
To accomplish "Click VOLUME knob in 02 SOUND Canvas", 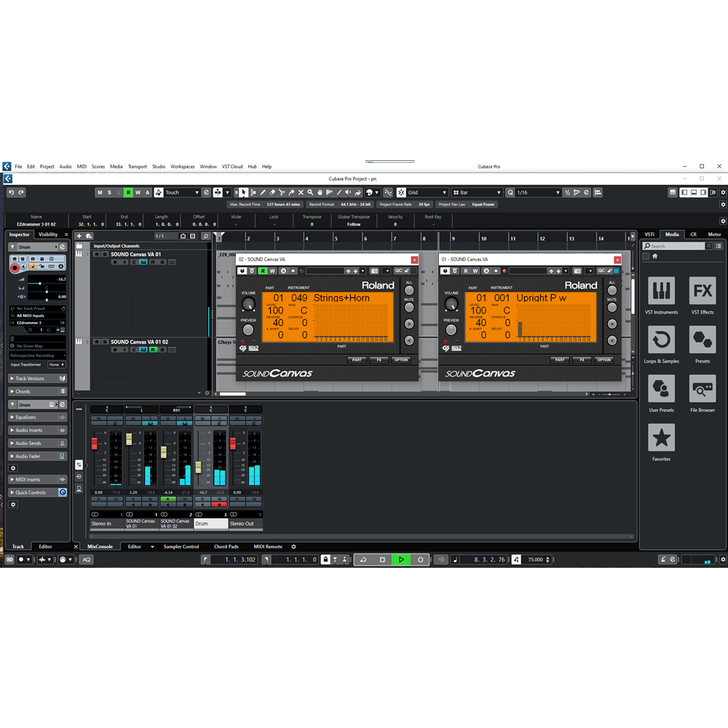I will click(248, 304).
